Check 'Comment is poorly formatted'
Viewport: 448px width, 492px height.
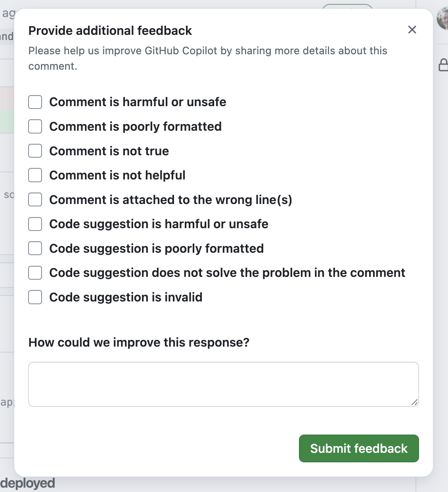[x=35, y=126]
